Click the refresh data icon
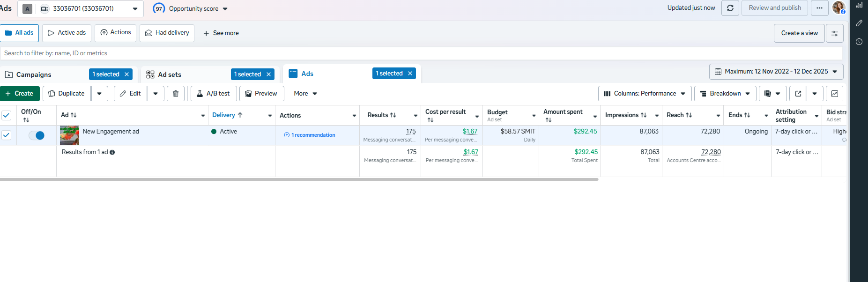 click(730, 8)
